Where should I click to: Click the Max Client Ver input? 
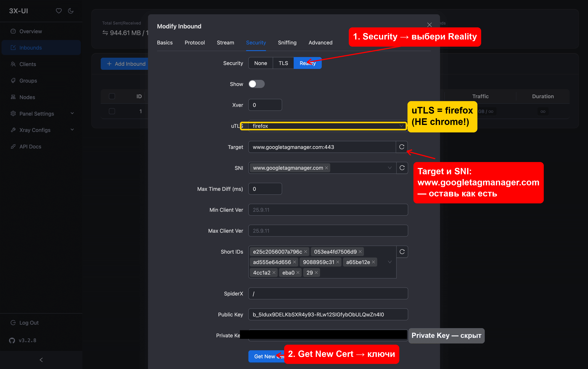[x=328, y=231]
